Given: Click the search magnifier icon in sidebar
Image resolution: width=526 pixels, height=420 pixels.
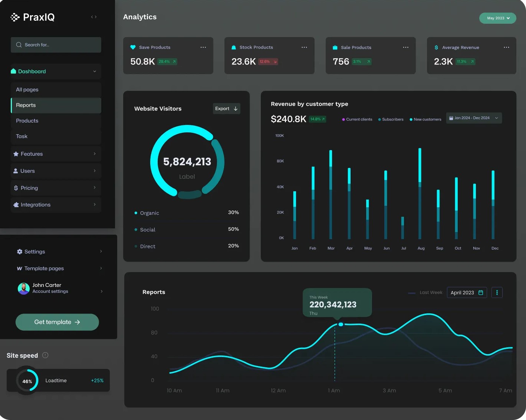Looking at the screenshot, I should click(19, 44).
